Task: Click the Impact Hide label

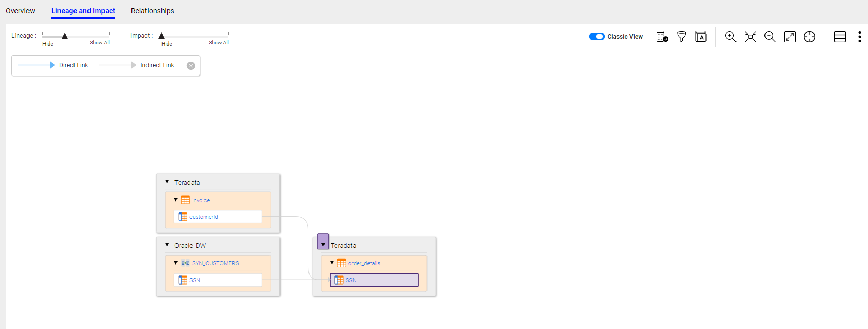Action: (167, 44)
